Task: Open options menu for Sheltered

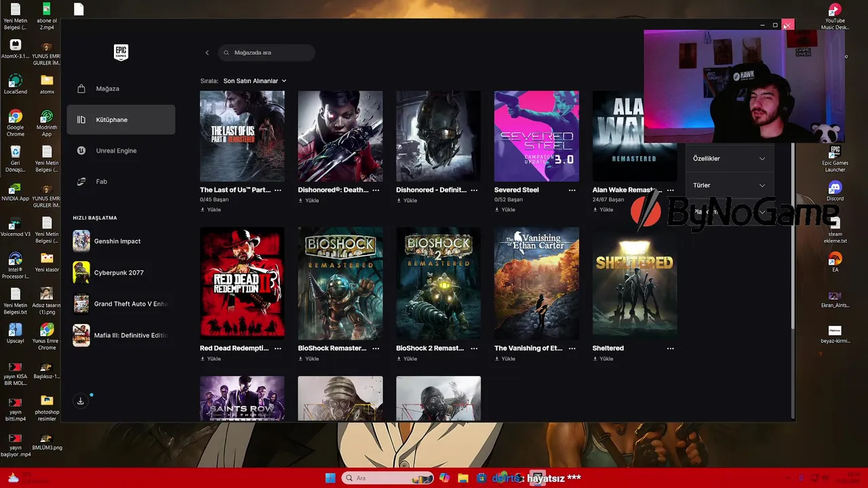Action: [670, 348]
